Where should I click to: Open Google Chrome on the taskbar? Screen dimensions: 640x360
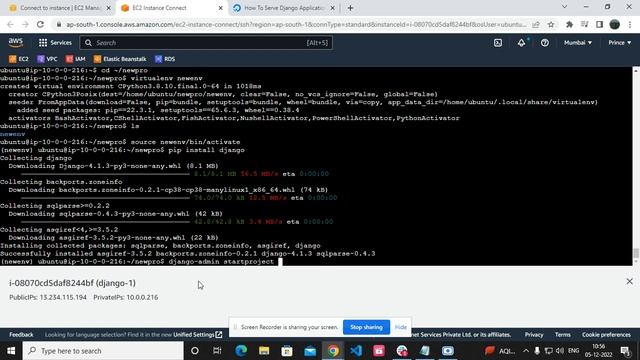(x=333, y=351)
